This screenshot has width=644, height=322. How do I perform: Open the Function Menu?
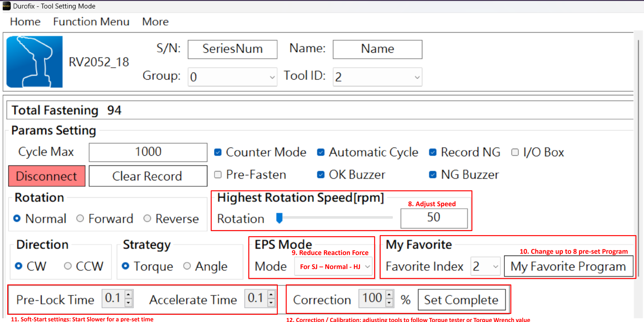(x=91, y=22)
